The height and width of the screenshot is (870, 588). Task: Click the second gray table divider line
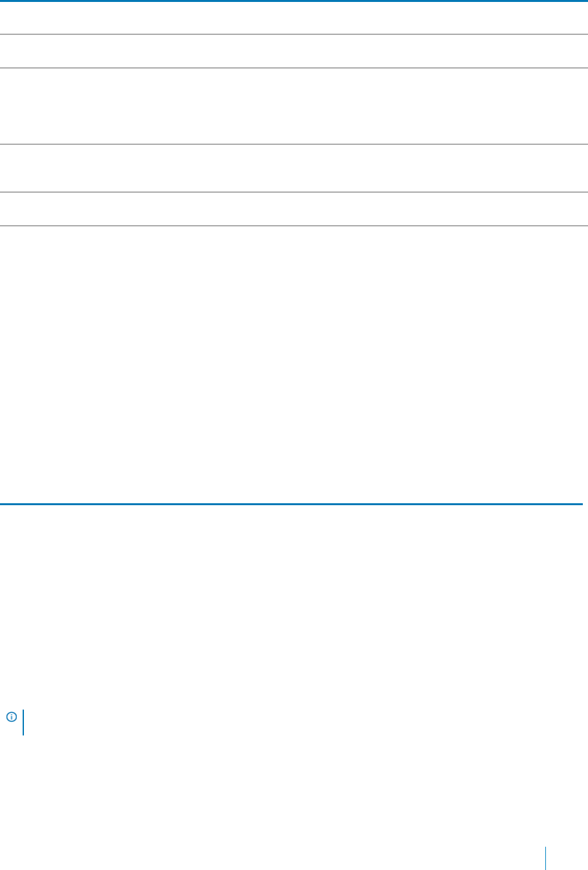294,68
